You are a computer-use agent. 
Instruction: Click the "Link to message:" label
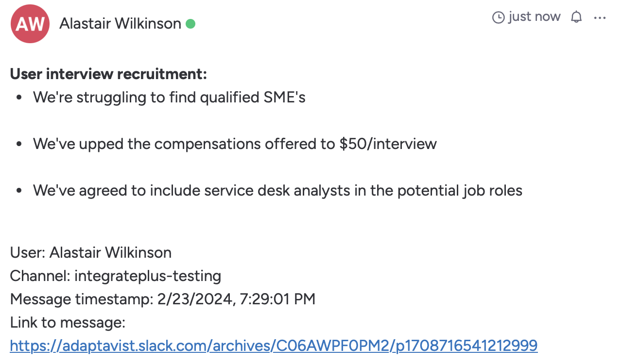pyautogui.click(x=68, y=322)
